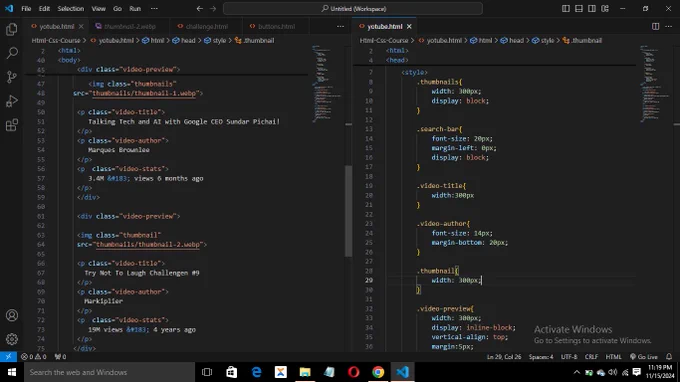Change UTF-8 file encoding
The image size is (680, 382).
[x=569, y=357]
